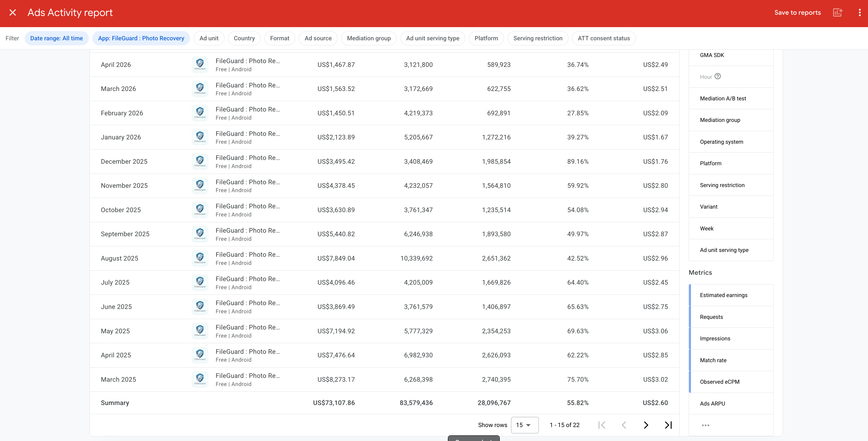Open the Platform filter chip

point(486,38)
